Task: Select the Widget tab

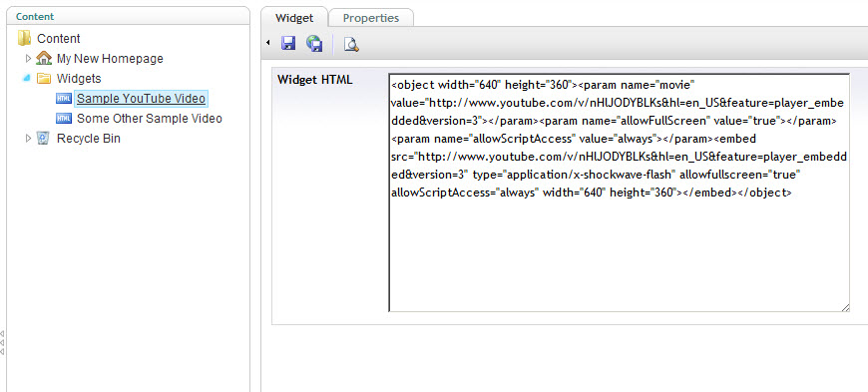Action: point(294,18)
